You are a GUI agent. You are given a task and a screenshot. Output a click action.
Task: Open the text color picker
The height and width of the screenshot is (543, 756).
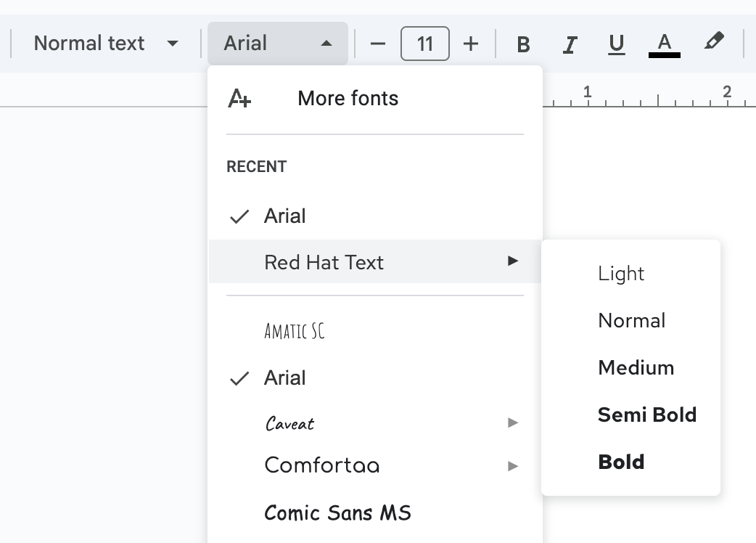(x=665, y=44)
